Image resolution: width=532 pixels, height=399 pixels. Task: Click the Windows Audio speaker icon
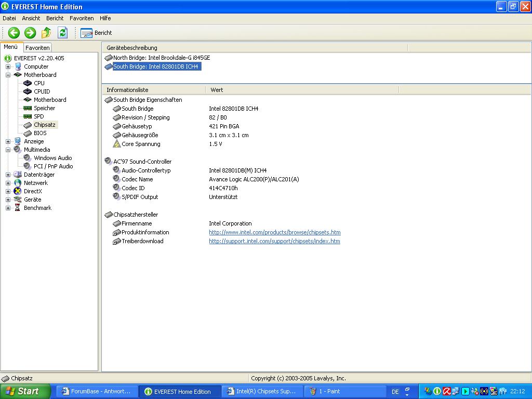pos(28,158)
